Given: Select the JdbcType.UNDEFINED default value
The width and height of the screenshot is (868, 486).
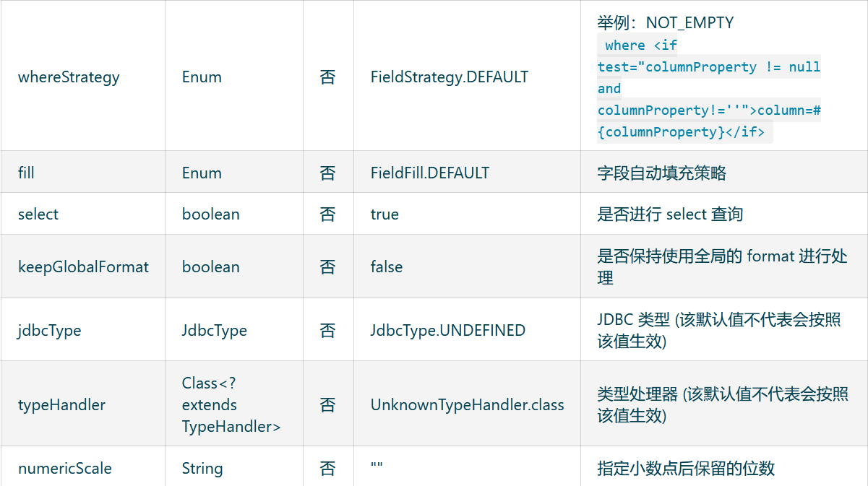Looking at the screenshot, I should pos(447,330).
